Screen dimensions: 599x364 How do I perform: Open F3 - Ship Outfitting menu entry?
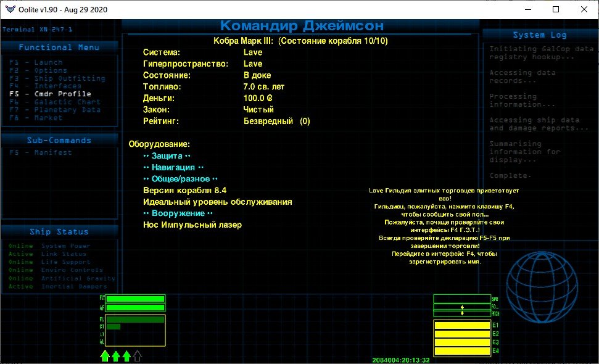57,78
